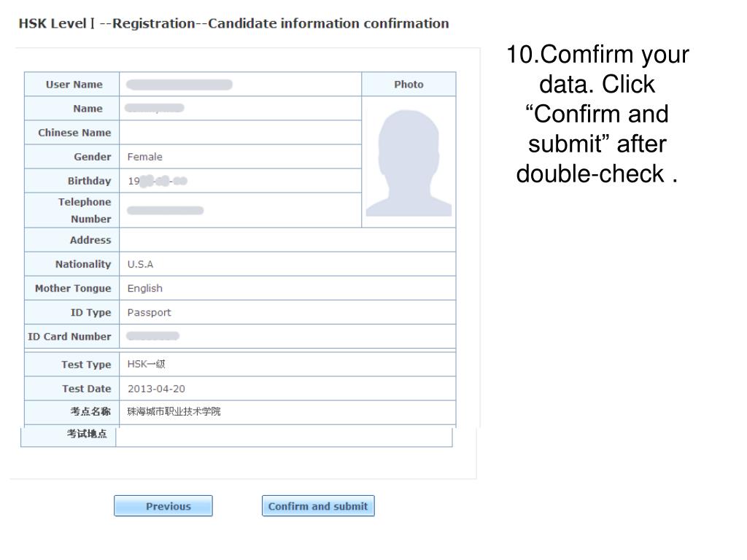The image size is (747, 560).
Task: Click the ID Type value Passport
Action: click(x=149, y=313)
